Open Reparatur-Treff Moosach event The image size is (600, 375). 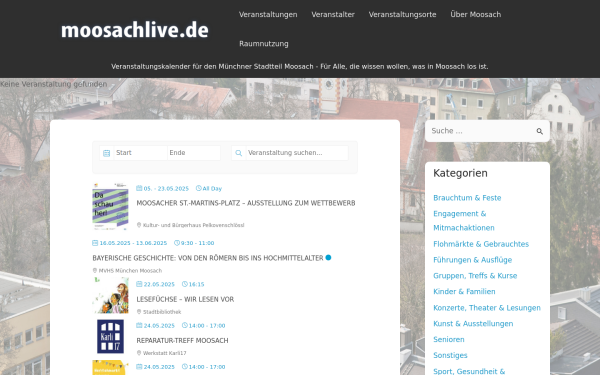click(182, 341)
